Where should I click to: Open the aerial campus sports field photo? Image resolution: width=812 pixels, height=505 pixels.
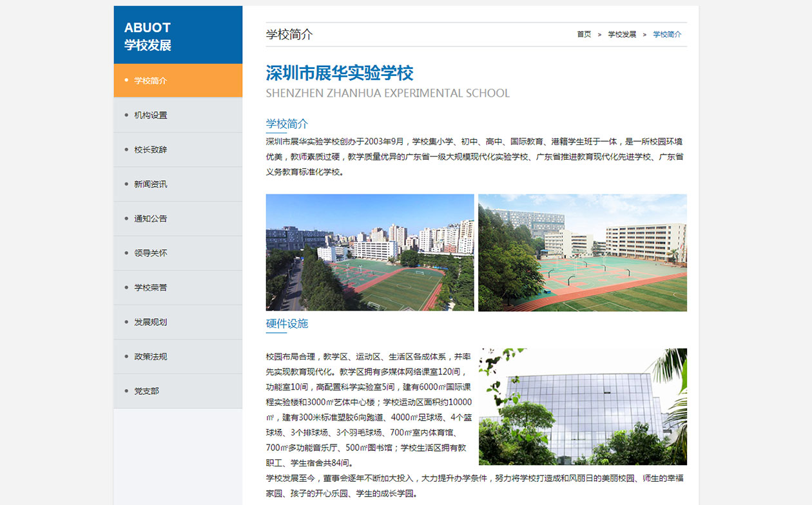point(370,252)
